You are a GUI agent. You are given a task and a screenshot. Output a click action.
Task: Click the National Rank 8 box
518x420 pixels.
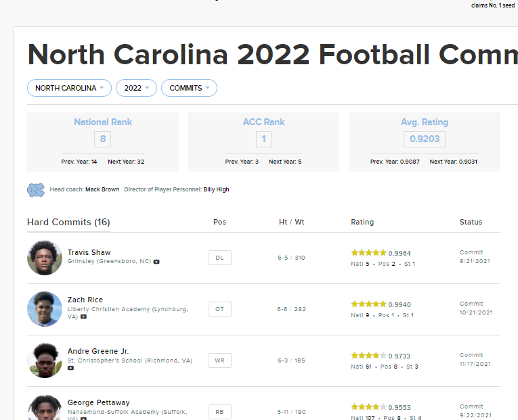pyautogui.click(x=103, y=140)
